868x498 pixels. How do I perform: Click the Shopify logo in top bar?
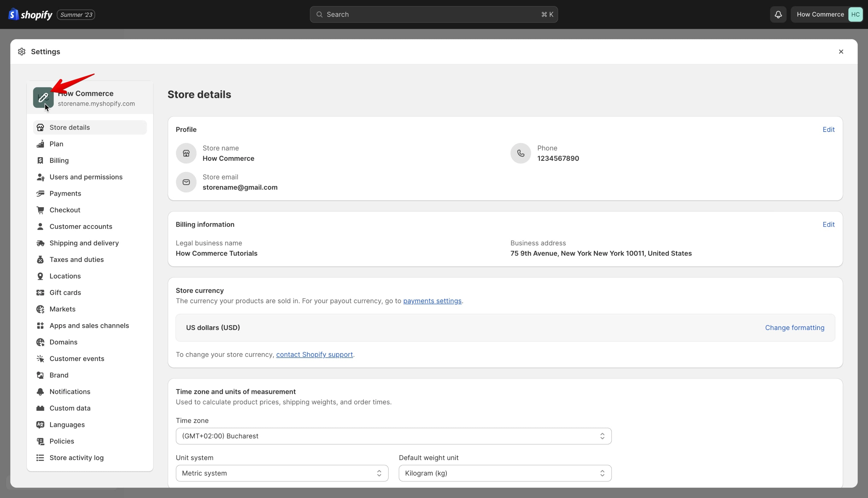point(30,14)
